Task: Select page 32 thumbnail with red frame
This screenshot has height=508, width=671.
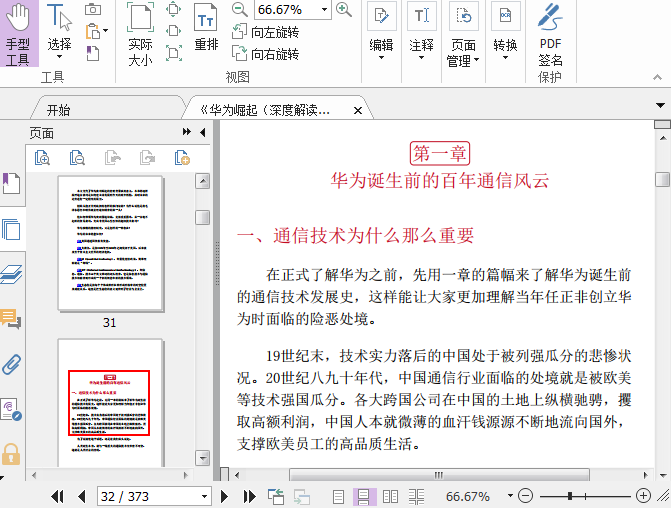Action: click(110, 403)
